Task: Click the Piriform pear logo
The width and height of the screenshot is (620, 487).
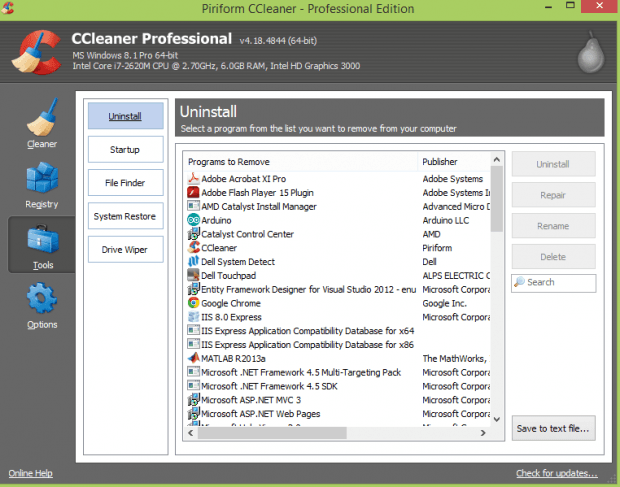Action: (591, 53)
